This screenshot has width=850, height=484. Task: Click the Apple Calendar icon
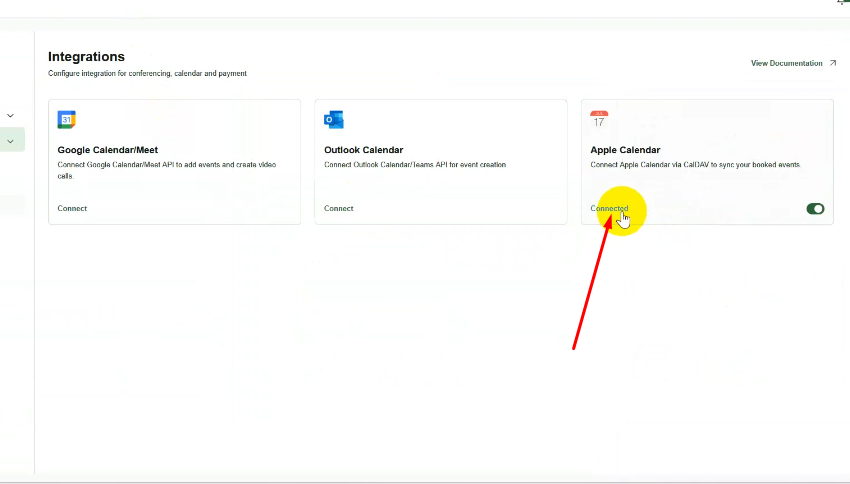click(x=599, y=120)
